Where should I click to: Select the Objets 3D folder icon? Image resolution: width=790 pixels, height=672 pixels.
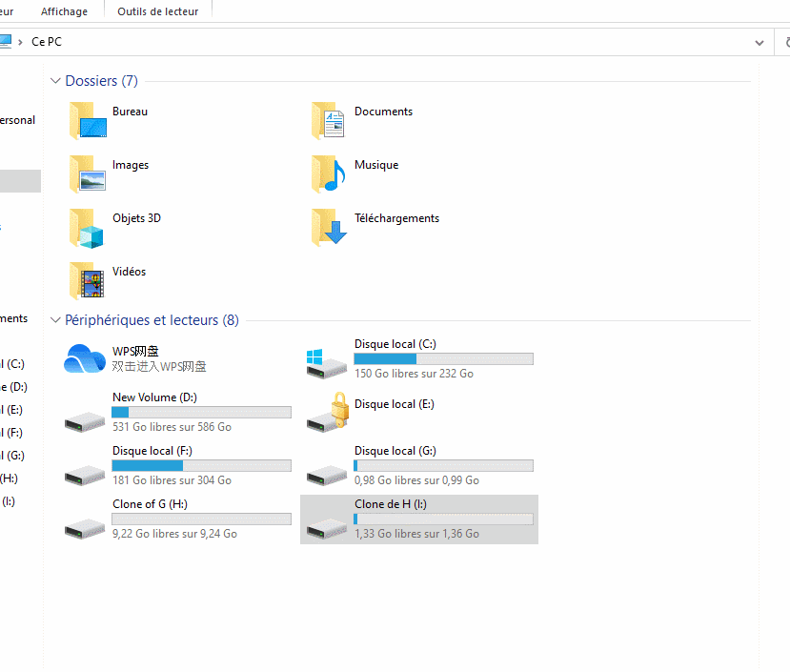[88, 228]
